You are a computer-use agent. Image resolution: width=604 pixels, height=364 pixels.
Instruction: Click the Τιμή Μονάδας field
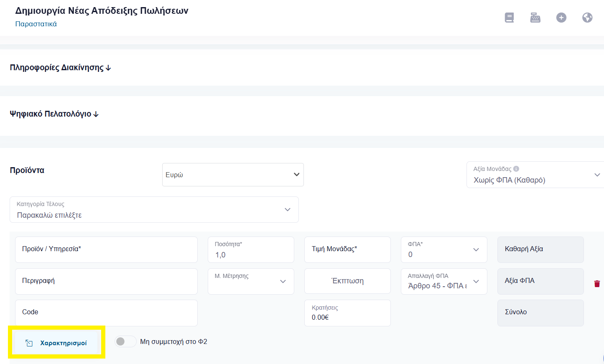tap(347, 249)
